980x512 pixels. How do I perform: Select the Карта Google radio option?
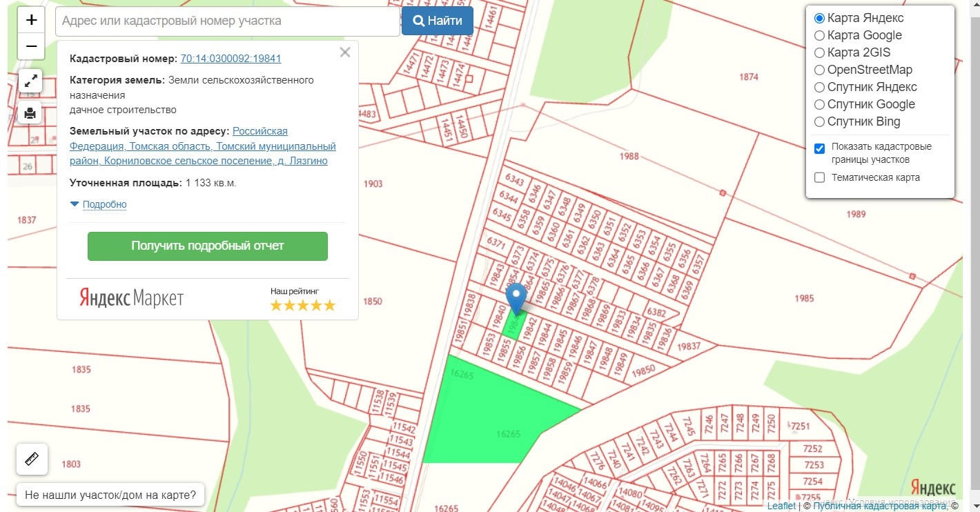coord(819,35)
